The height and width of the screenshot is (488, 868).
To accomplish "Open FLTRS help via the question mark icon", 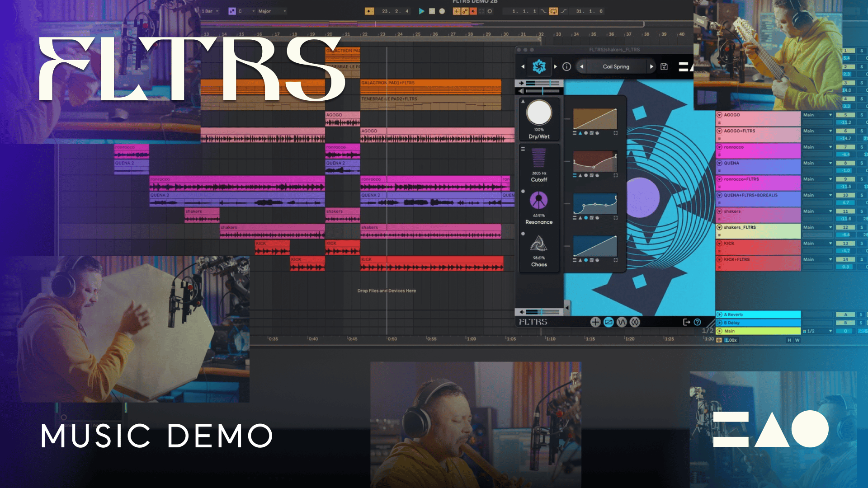I will tap(697, 322).
